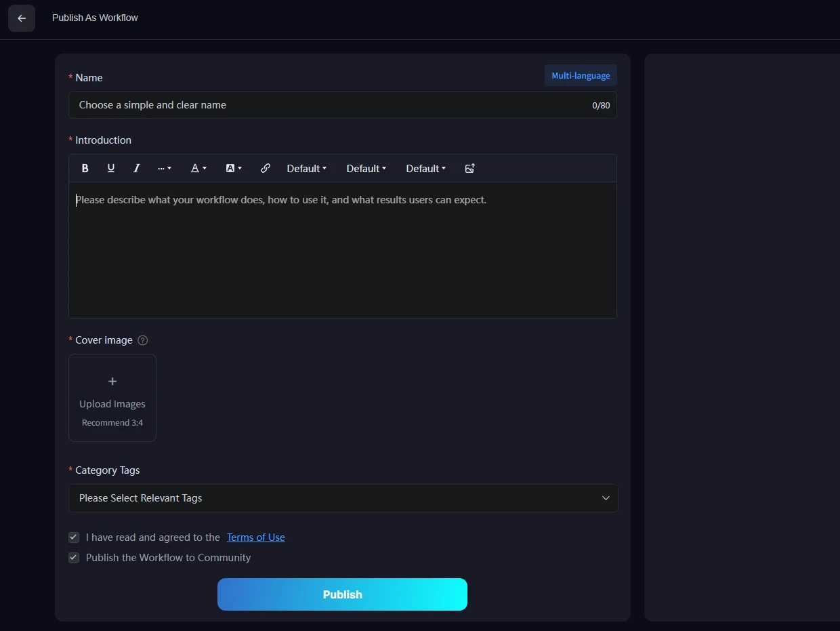Open the text background color dropdown
Screen dimensions: 840x631
tap(234, 168)
